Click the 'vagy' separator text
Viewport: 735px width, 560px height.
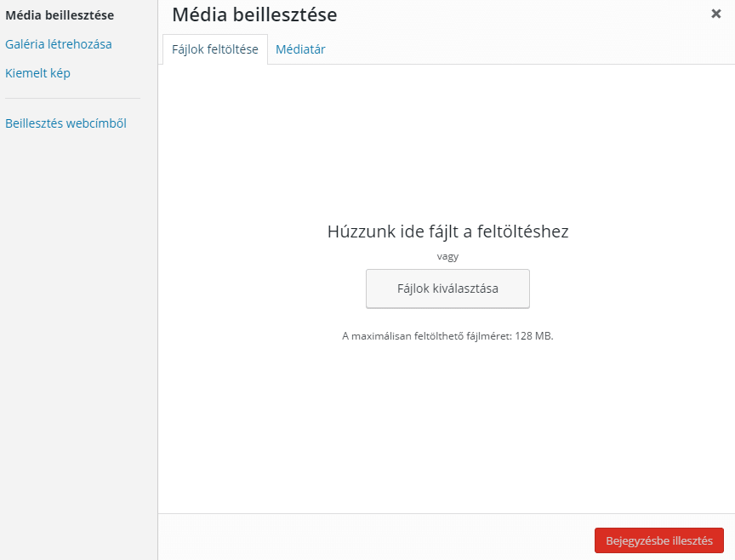point(447,255)
